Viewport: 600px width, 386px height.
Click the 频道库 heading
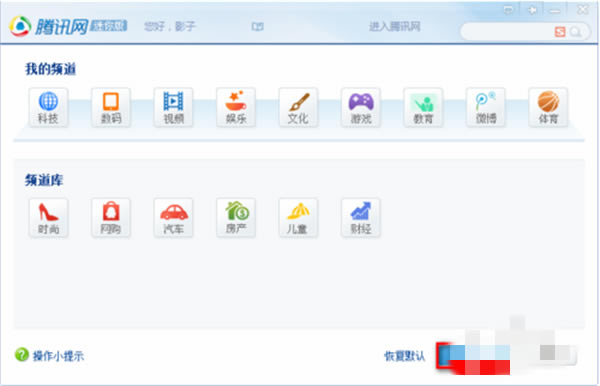point(44,180)
